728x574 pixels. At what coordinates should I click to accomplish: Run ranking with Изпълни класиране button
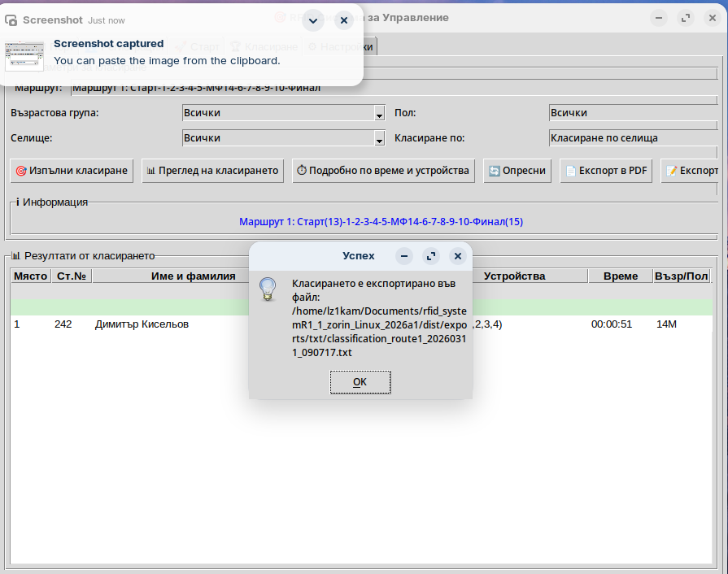[72, 171]
